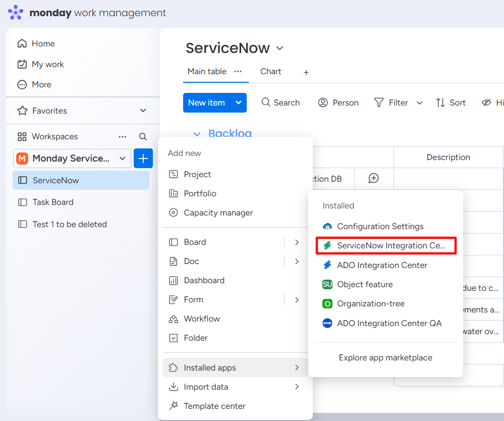Image resolution: width=504 pixels, height=421 pixels.
Task: Open the New item dropdown arrow
Action: 239,102
